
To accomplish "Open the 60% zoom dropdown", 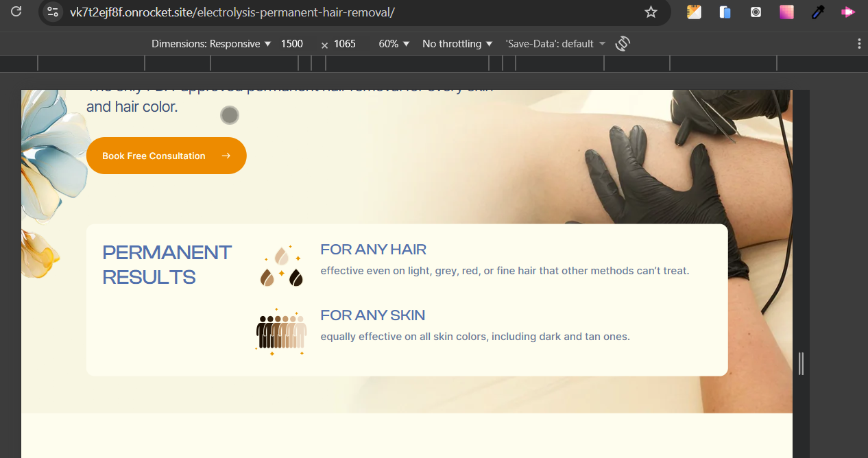I will click(394, 44).
